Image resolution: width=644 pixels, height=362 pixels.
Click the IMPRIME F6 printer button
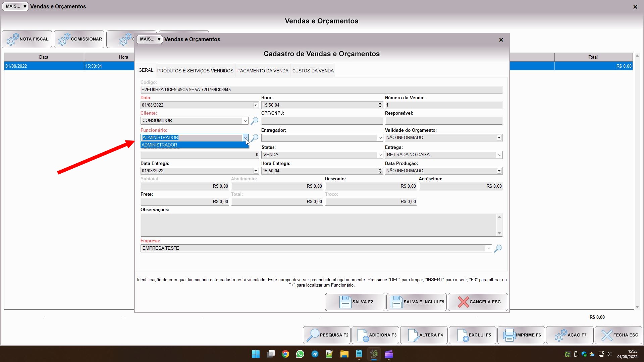[521, 335]
